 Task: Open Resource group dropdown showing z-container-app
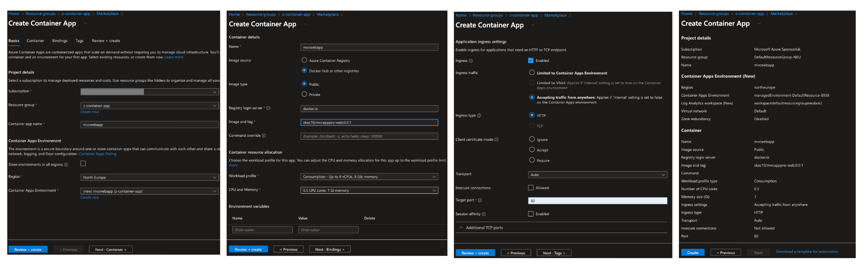150,106
